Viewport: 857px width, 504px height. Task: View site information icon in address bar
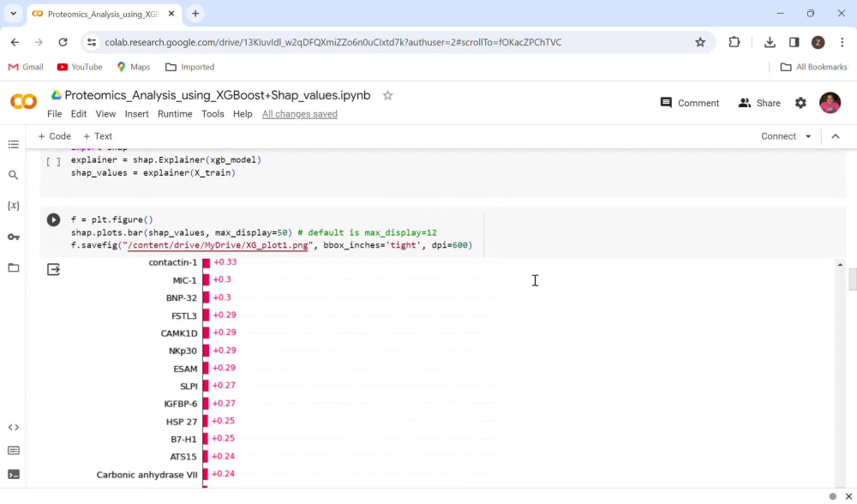point(92,42)
